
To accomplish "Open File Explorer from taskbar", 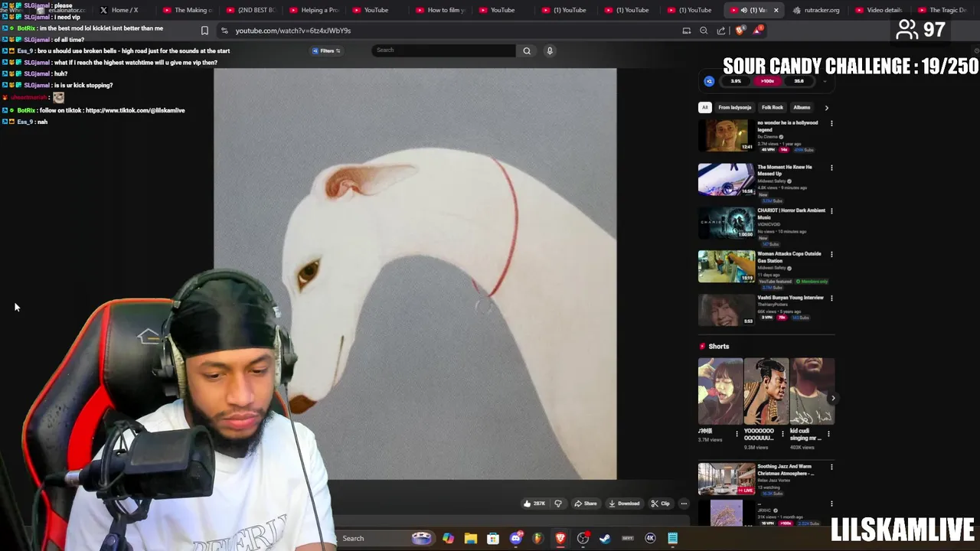I will tap(471, 538).
